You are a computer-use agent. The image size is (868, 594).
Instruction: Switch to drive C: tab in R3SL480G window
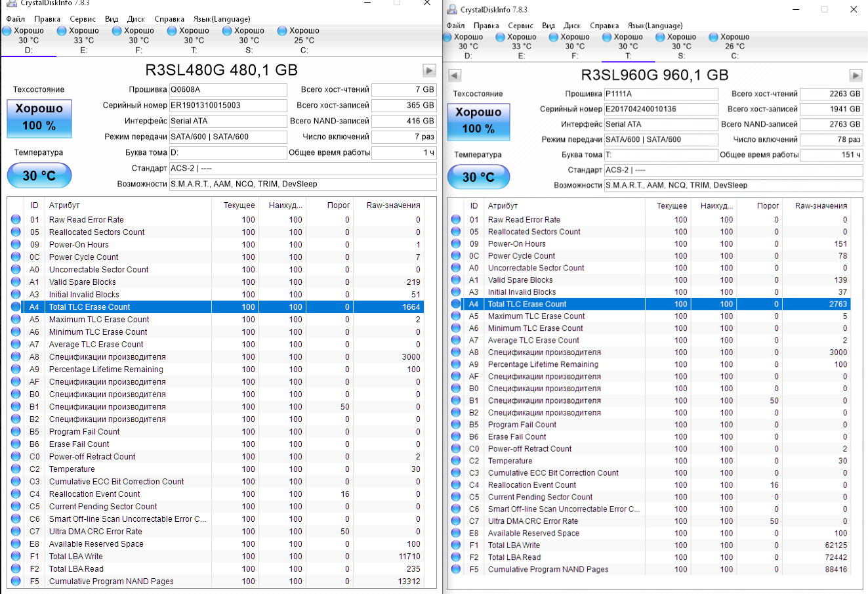304,40
